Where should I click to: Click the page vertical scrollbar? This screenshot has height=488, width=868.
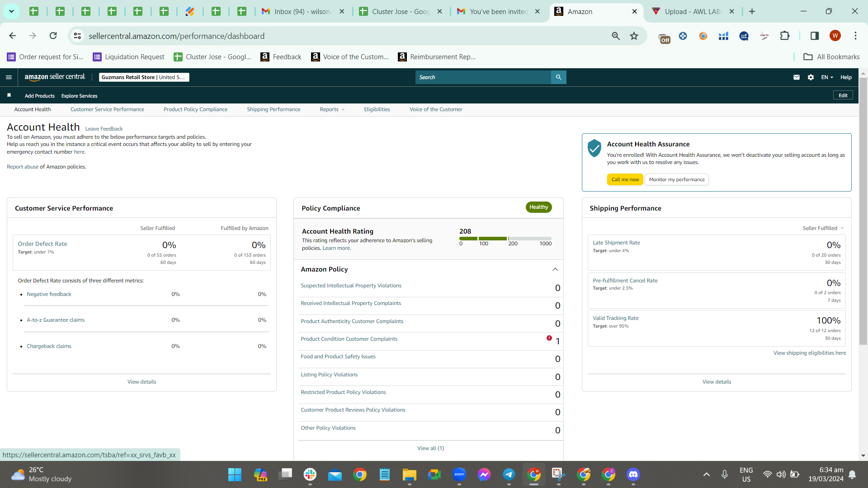[863, 211]
